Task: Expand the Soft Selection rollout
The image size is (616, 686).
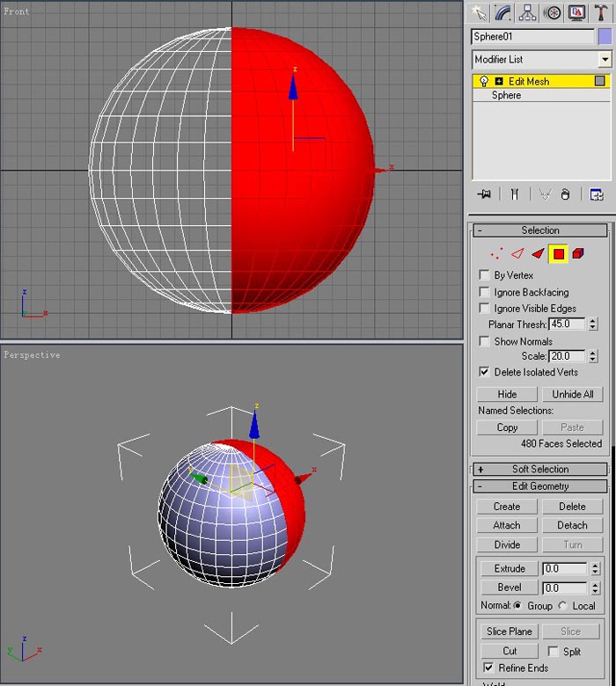Action: pyautogui.click(x=540, y=469)
